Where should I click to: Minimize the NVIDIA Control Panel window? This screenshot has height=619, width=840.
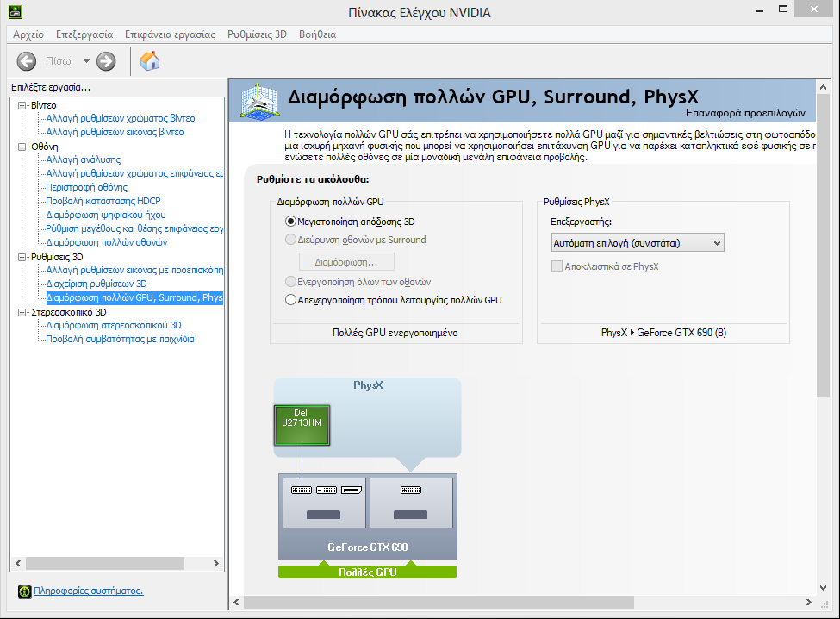(760, 9)
